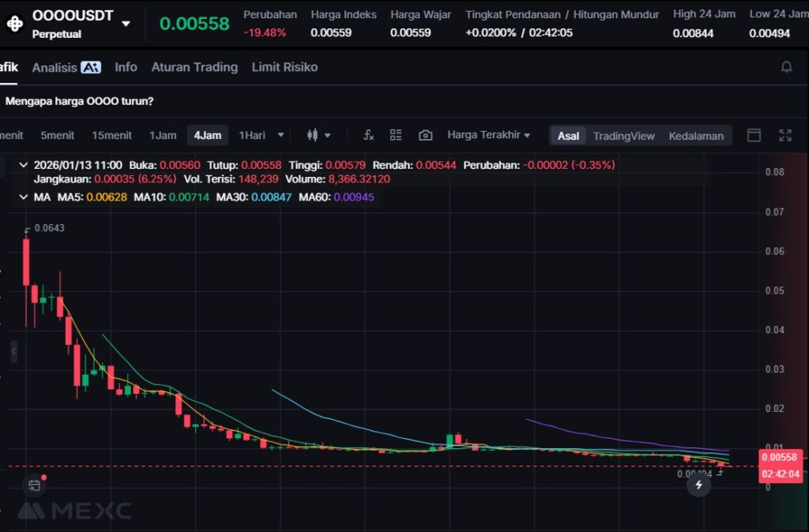Open the candlestick chart type dropdown
Viewport: 809px width, 532px height.
318,135
